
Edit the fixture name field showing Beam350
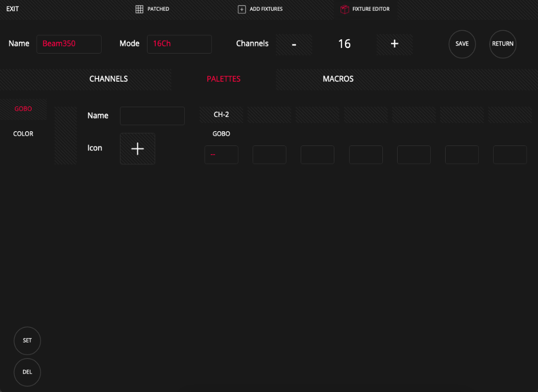point(69,44)
